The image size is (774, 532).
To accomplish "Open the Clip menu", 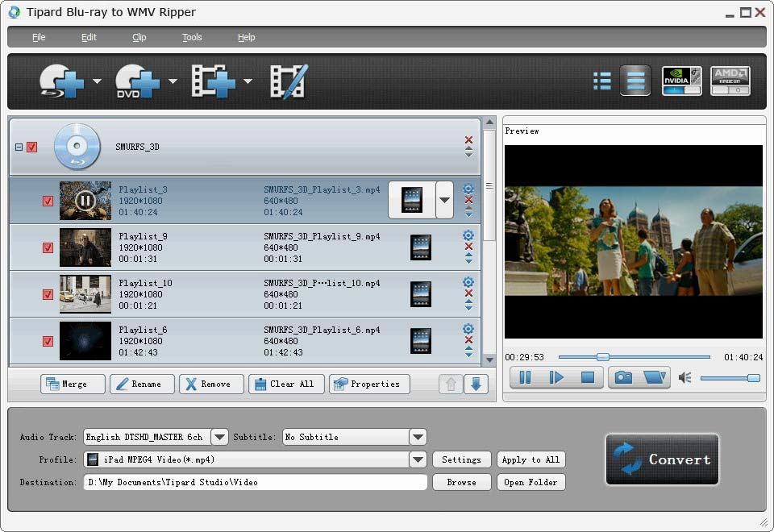I will click(x=139, y=37).
